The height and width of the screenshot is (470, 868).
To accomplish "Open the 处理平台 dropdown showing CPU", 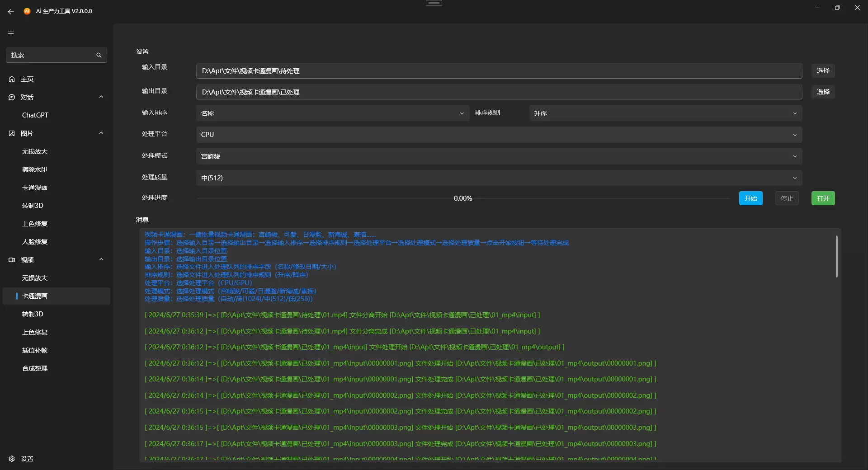I will (x=499, y=135).
